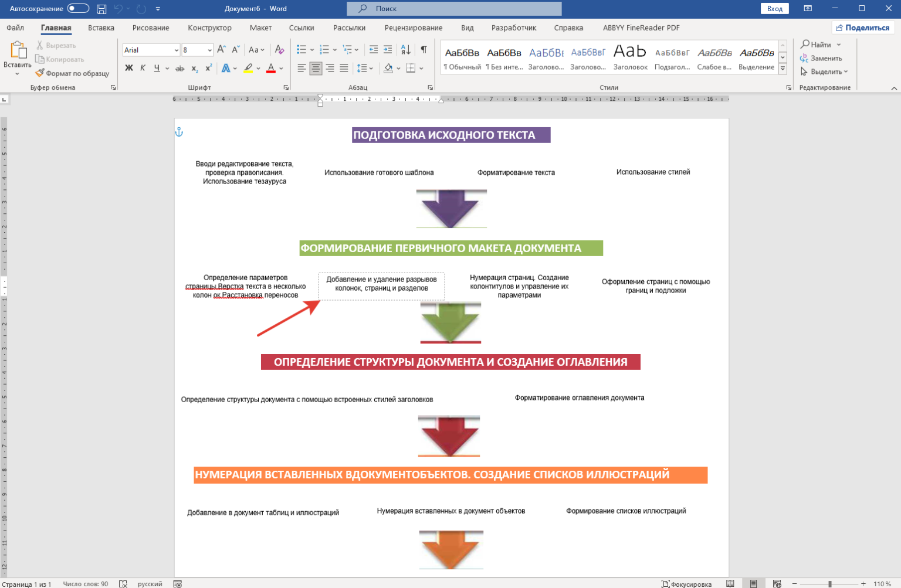Screen dimensions: 901x588
Task: Toggle the Автосохранение switch
Action: pos(78,9)
